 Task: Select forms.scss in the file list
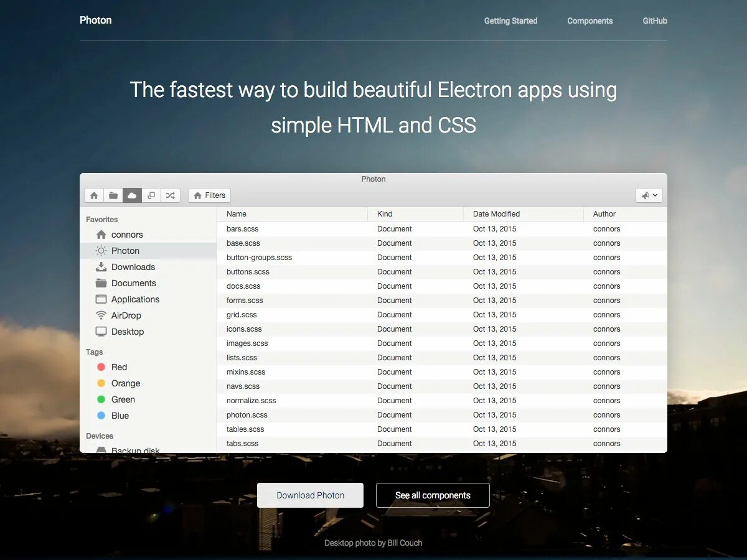pos(442,301)
